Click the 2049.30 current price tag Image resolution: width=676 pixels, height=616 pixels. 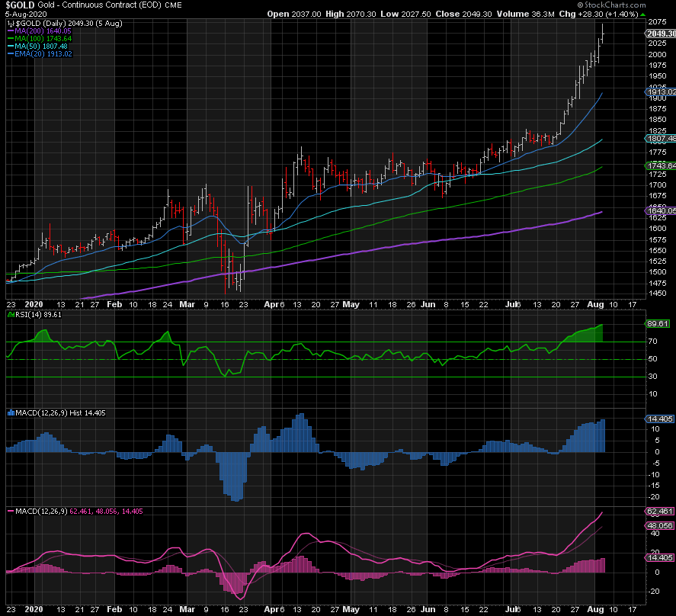pos(660,34)
